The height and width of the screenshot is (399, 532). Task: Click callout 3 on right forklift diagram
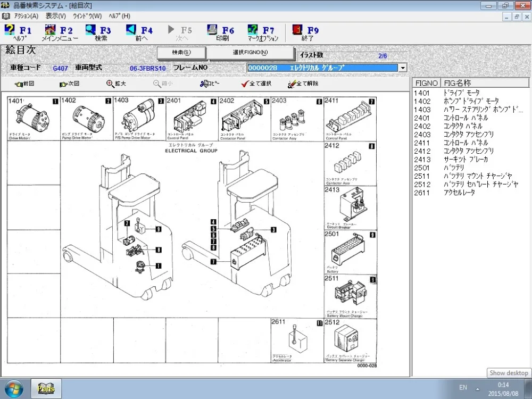pyautogui.click(x=273, y=230)
